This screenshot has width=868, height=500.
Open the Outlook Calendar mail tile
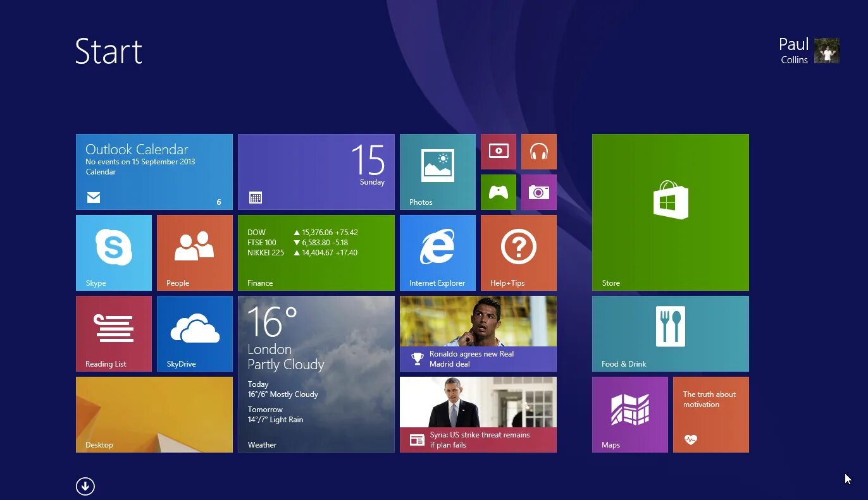[154, 172]
